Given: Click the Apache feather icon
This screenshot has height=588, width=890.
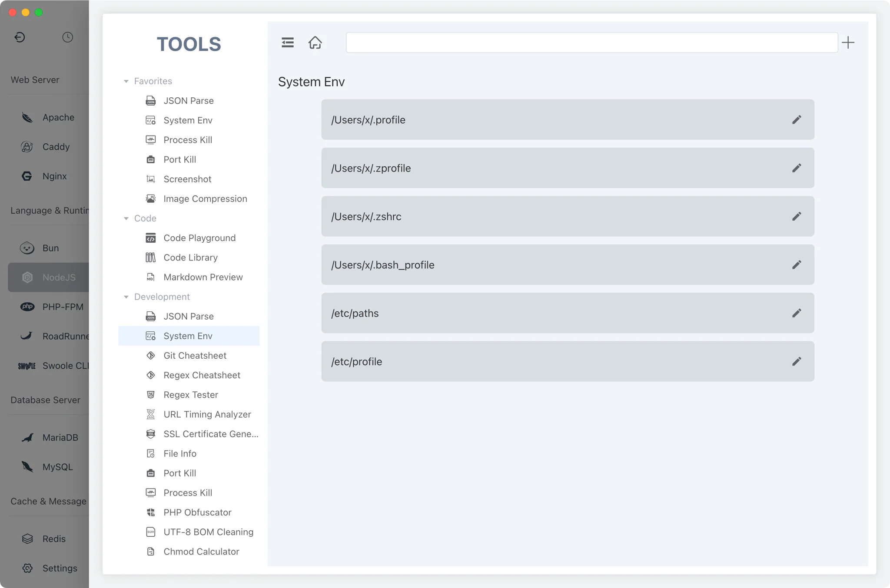Looking at the screenshot, I should [x=27, y=117].
